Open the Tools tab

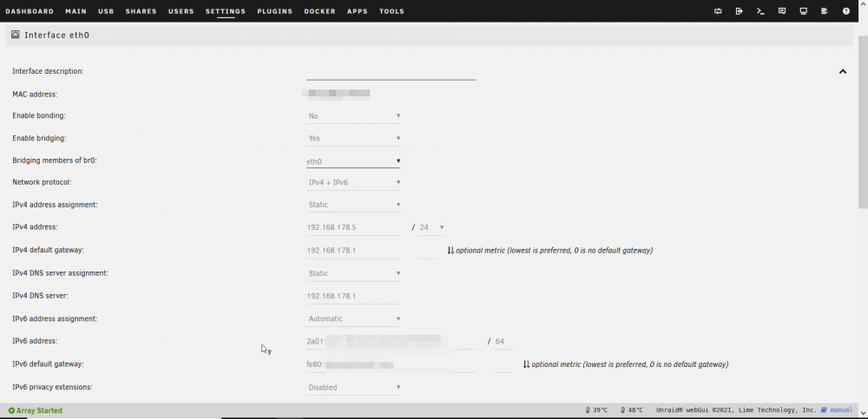click(x=391, y=11)
